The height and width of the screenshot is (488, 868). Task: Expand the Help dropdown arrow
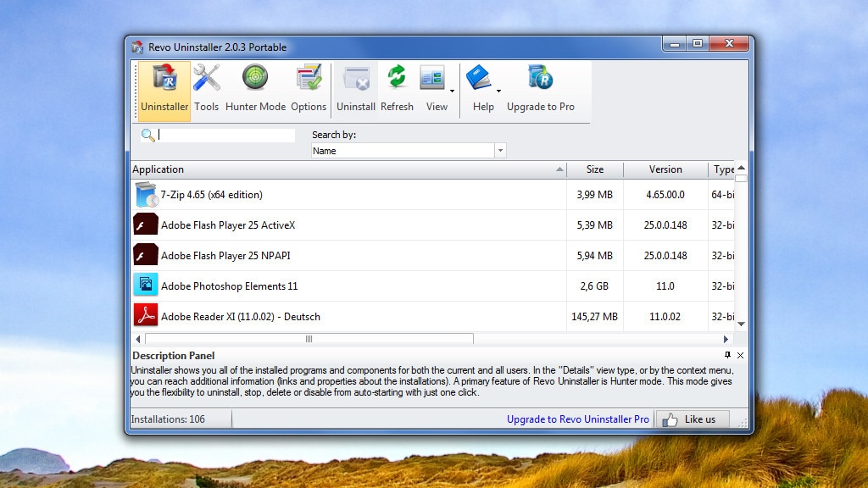498,91
